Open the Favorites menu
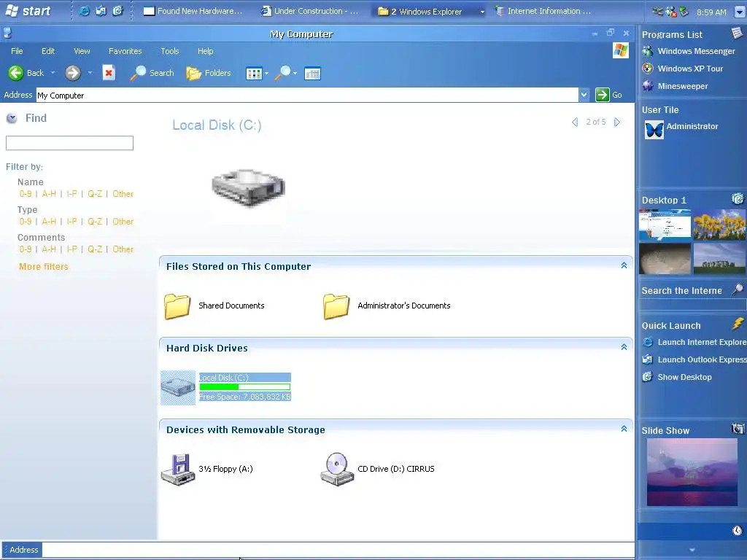The width and height of the screenshot is (747, 560). coord(125,51)
